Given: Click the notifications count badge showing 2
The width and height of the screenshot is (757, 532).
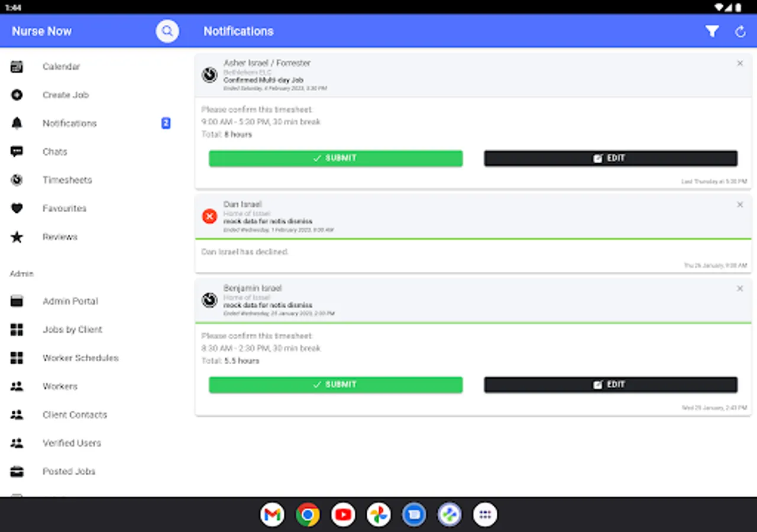Looking at the screenshot, I should (x=166, y=123).
